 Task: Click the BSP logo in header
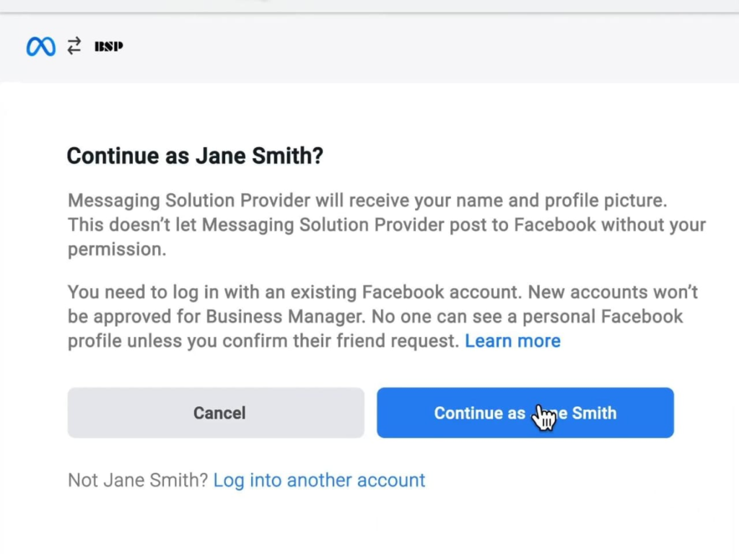tap(109, 46)
